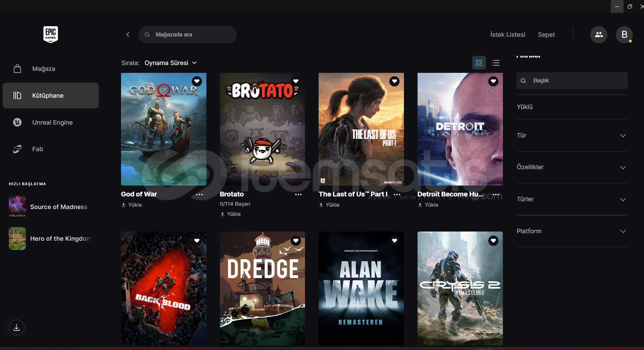Toggle favorite heart on The Last of Us
Image resolution: width=644 pixels, height=350 pixels.
[394, 81]
